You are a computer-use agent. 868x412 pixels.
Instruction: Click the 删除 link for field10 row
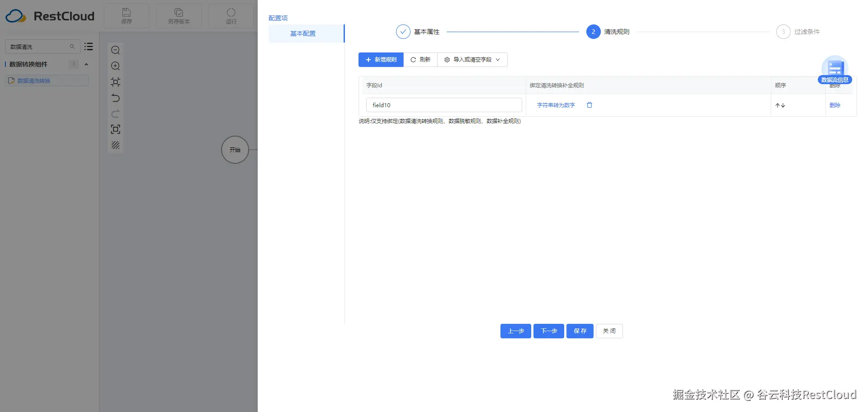pos(835,105)
